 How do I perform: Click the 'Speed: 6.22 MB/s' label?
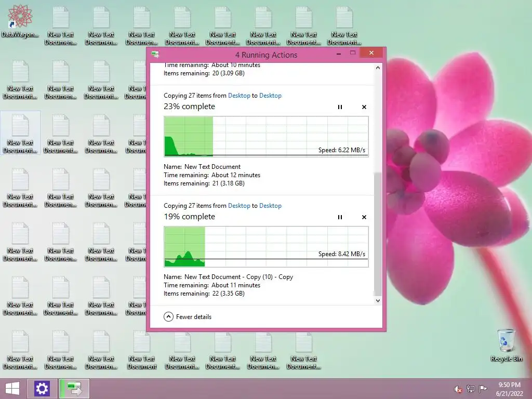[342, 150]
